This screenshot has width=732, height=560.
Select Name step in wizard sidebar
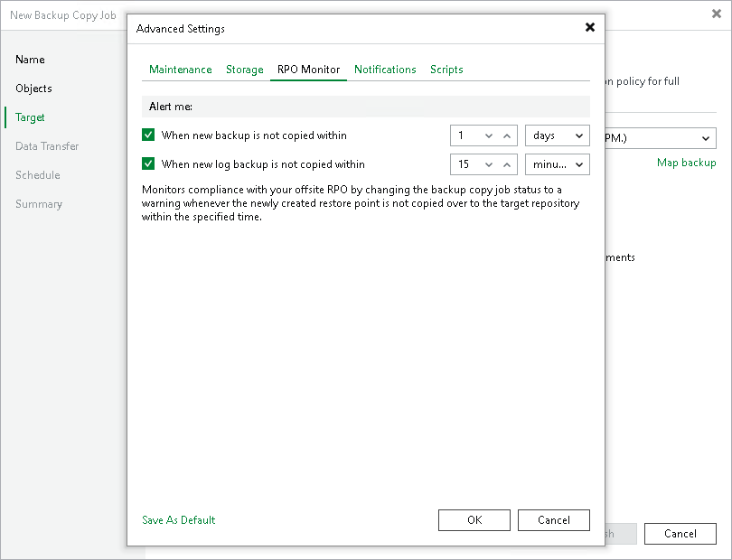(x=30, y=60)
